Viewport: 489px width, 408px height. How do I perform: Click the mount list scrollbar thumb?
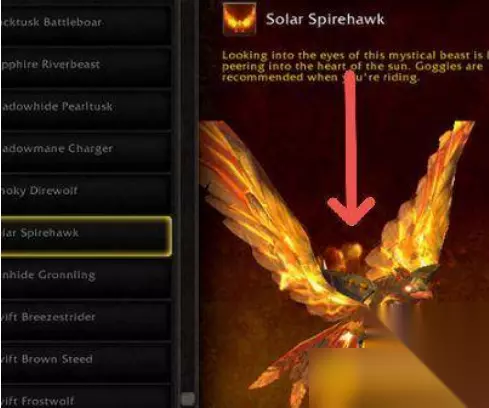pyautogui.click(x=188, y=398)
